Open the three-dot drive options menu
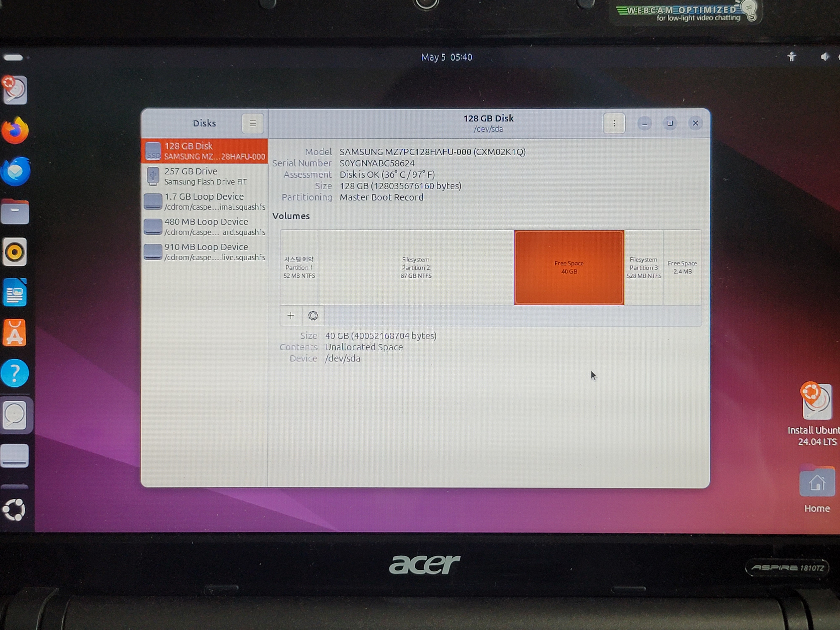 tap(614, 123)
